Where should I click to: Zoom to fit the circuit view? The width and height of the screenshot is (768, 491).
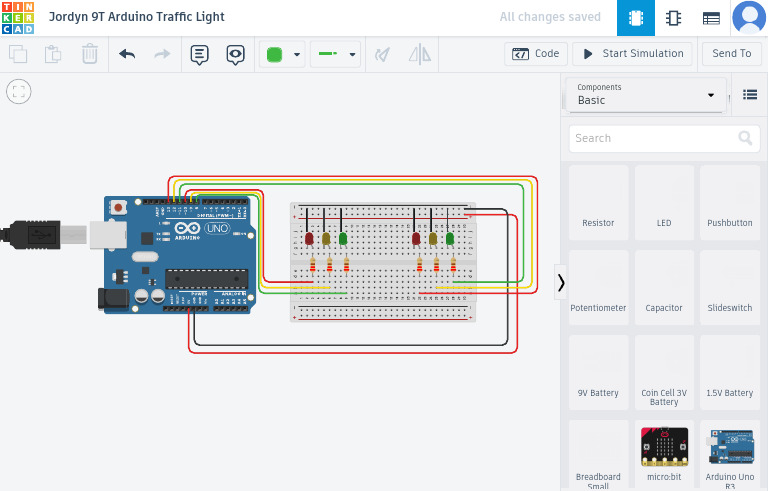click(x=18, y=92)
